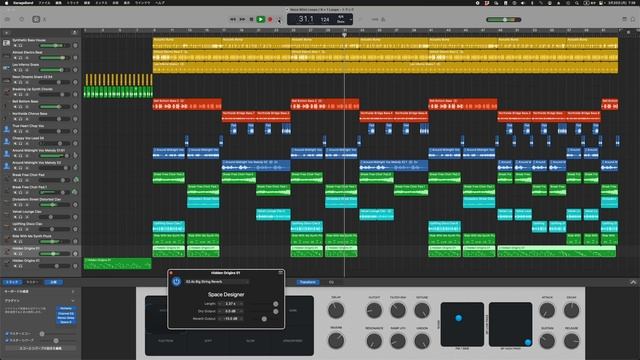Click the DETUNE knob in Smart Controls

422,311
